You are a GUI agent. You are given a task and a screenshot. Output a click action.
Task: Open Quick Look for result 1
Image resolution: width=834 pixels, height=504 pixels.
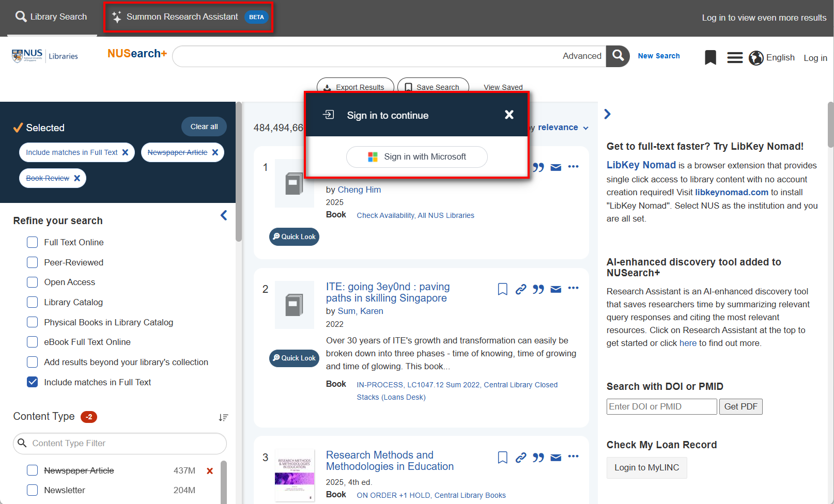pos(294,237)
